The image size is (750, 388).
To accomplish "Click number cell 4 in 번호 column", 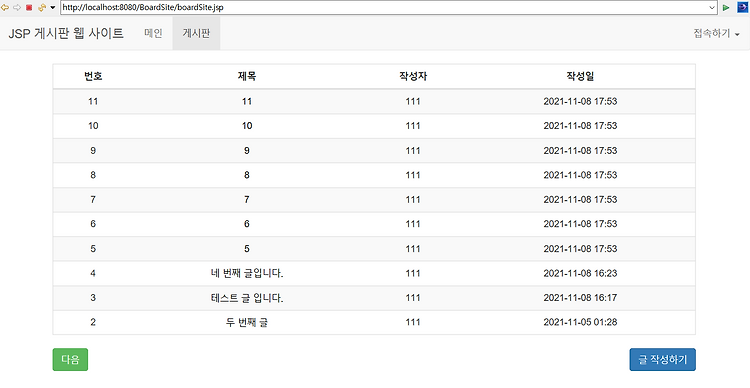I will point(93,273).
